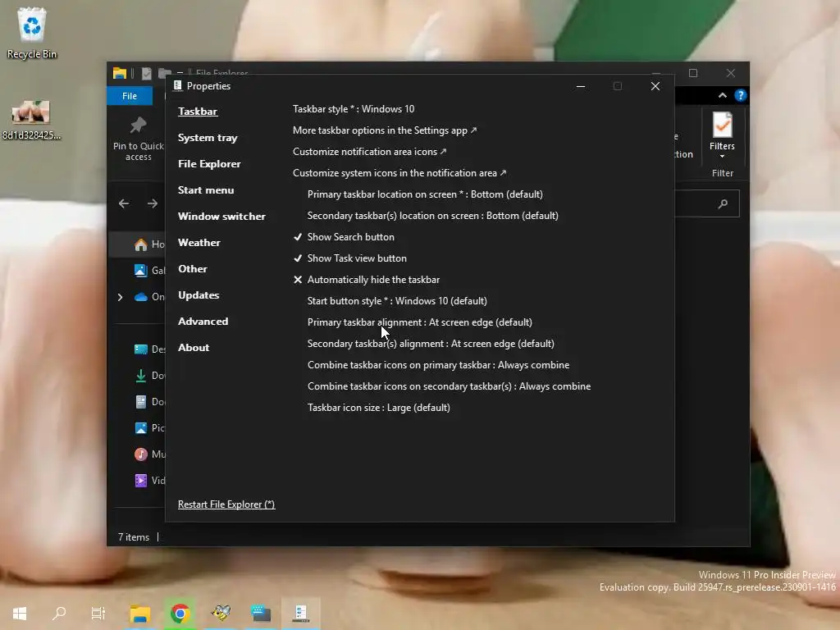Switch to the Taskbar section

coord(198,112)
